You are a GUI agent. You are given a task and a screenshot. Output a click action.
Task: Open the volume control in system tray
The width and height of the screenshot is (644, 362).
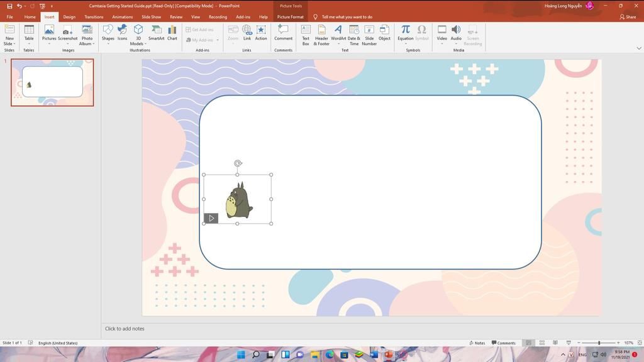(603, 354)
